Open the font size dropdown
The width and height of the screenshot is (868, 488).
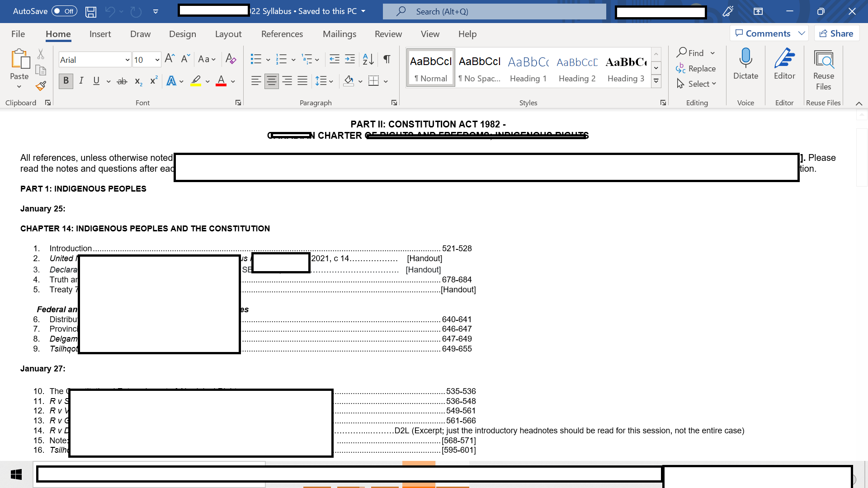tap(157, 60)
